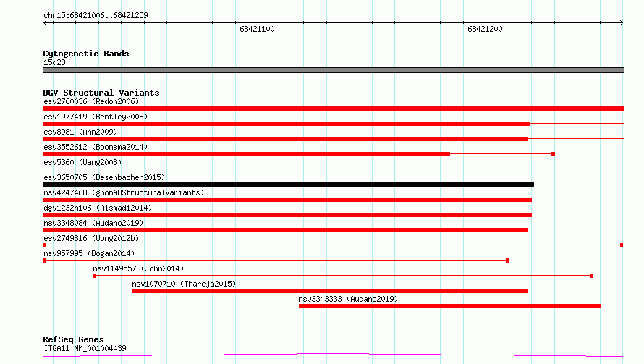The width and height of the screenshot is (644, 364).
Task: Click the gray 15q23 cytogenetic band bar
Action: pyautogui.click(x=333, y=70)
